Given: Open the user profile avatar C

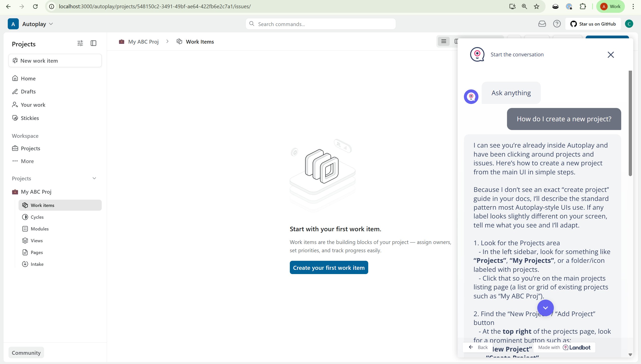Looking at the screenshot, I should click(629, 24).
